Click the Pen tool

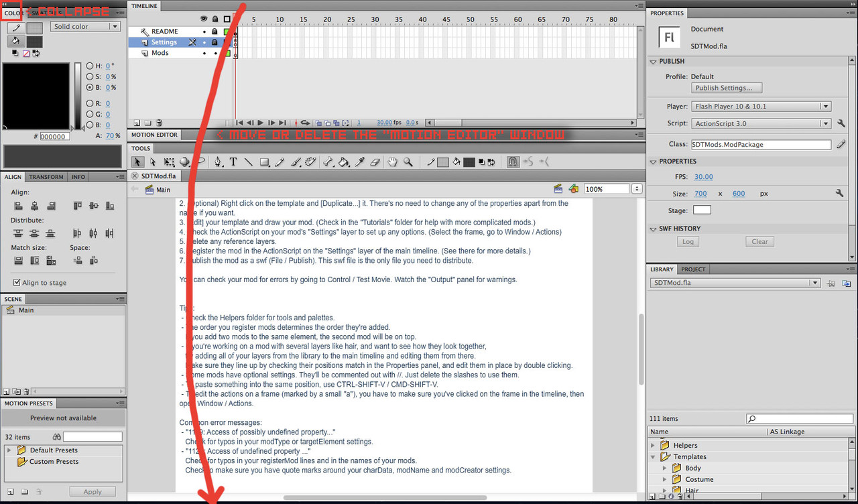(x=219, y=162)
